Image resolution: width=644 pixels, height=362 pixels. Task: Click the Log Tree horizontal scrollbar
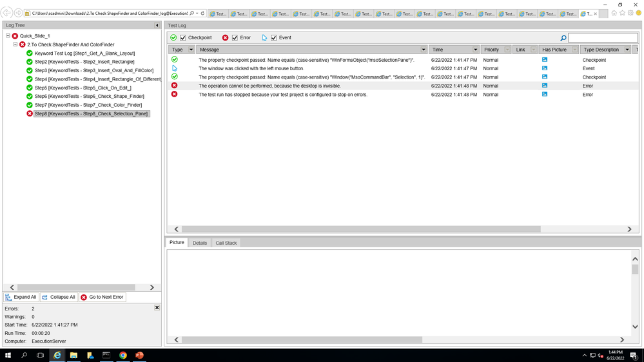[x=76, y=287]
